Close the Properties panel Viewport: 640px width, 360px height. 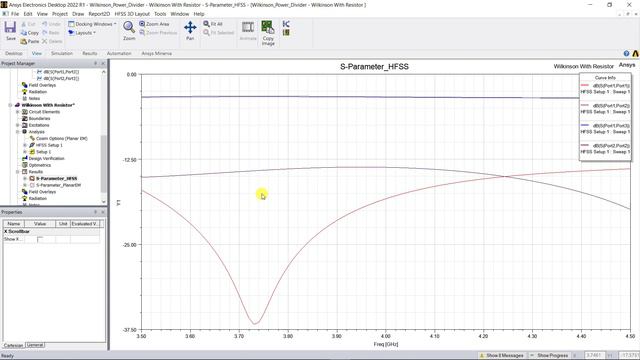click(103, 212)
